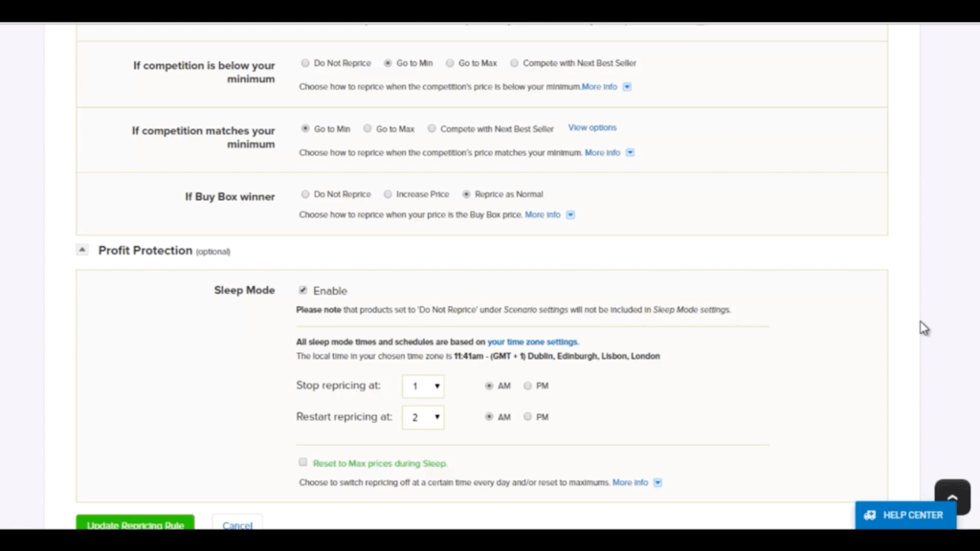
Task: Select Compete with Next Best Seller for matches minimum
Action: [433, 129]
